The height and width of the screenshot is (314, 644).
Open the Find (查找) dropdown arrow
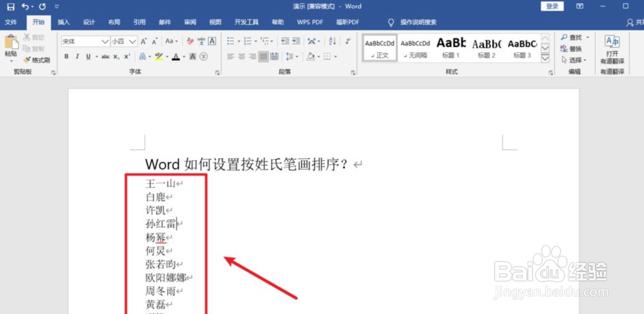588,38
